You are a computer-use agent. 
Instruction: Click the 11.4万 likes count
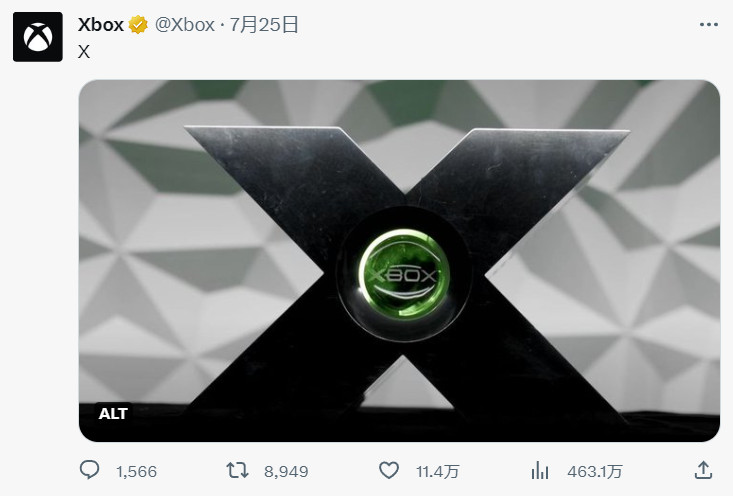click(x=438, y=471)
